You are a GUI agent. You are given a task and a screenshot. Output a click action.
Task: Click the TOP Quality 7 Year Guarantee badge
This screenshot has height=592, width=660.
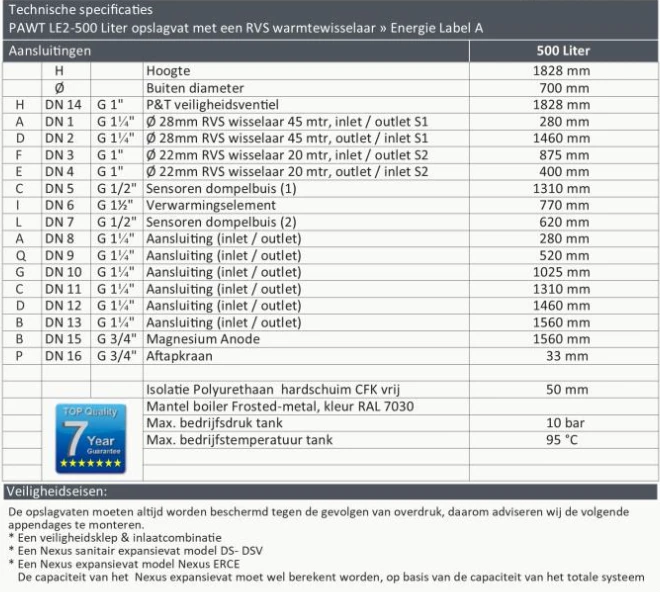tap(90, 438)
